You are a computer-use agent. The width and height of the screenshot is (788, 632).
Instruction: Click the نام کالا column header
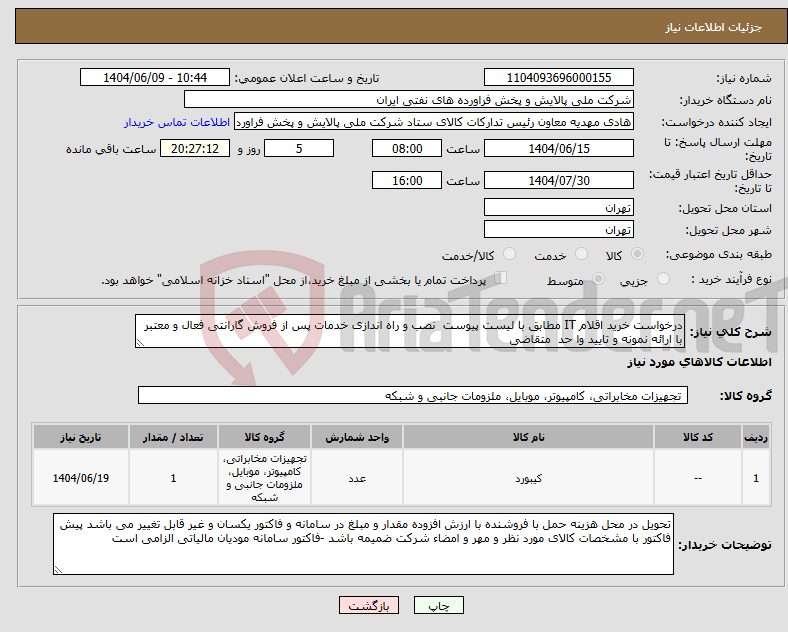(528, 437)
